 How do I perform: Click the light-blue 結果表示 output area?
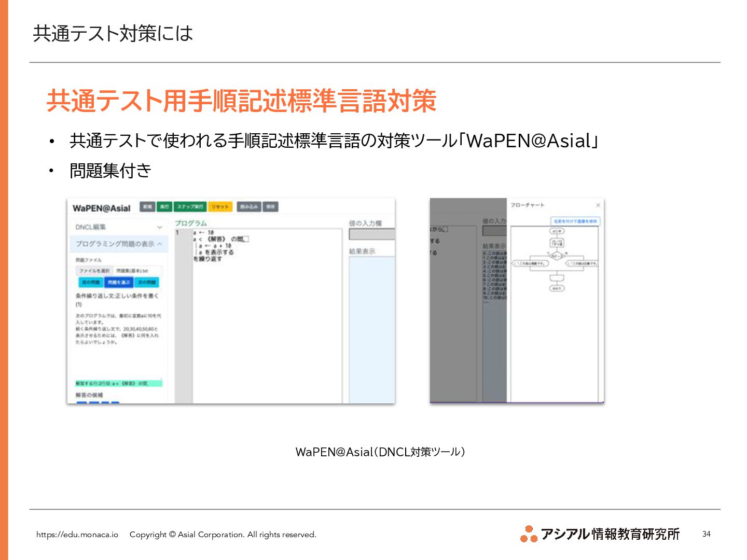pos(372,330)
